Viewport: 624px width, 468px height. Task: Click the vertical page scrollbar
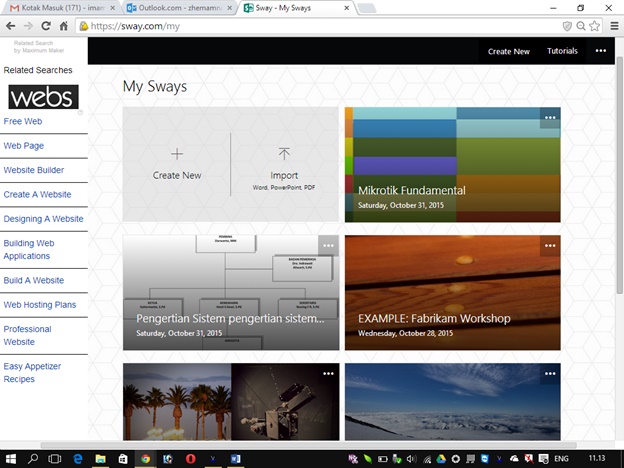(x=619, y=175)
